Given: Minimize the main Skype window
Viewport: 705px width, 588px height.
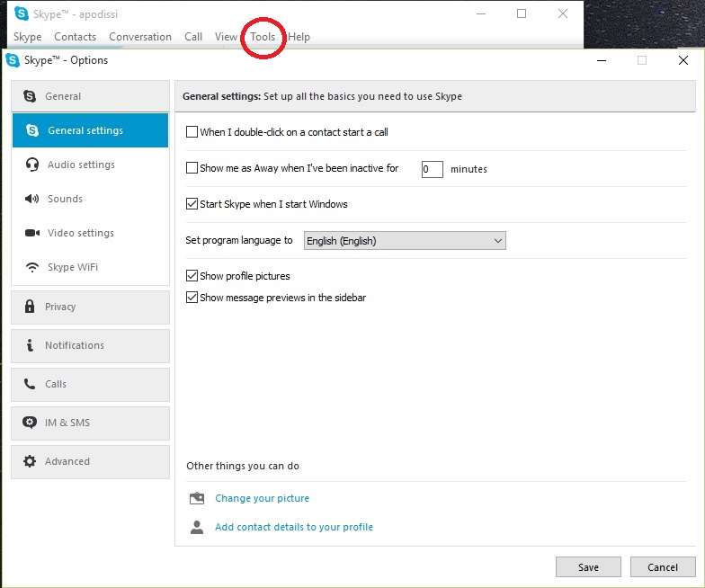Looking at the screenshot, I should (481, 14).
